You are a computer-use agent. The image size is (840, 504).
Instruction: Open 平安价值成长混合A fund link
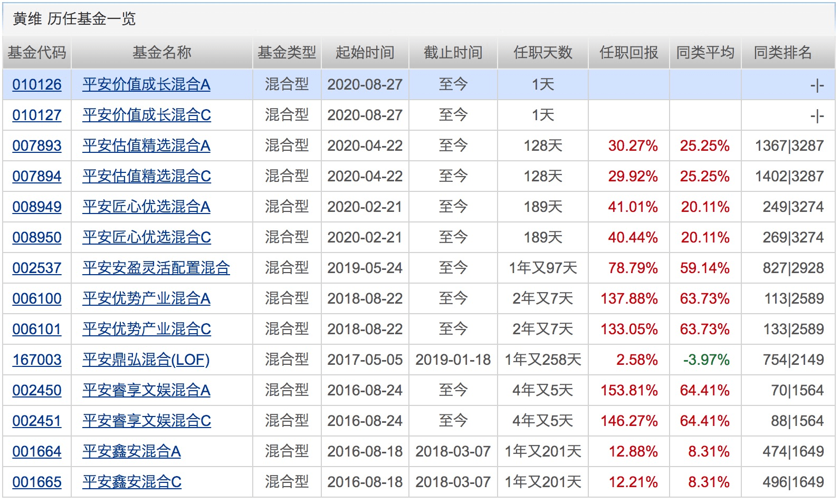(146, 84)
